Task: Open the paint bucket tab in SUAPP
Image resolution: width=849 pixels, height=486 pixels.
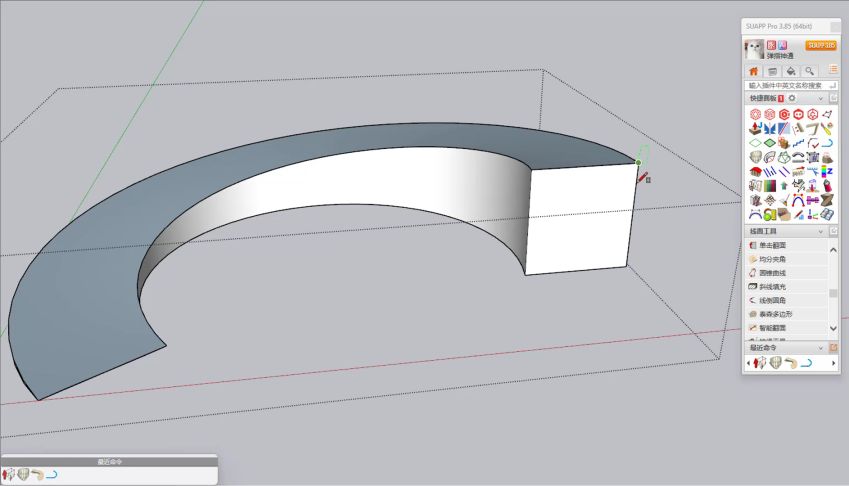Action: [x=791, y=71]
